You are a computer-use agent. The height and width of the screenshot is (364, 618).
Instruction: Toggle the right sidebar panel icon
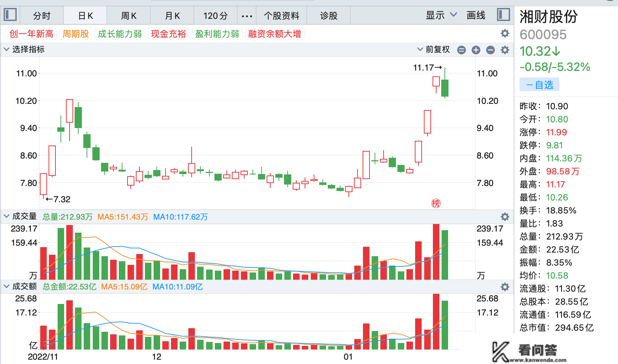pyautogui.click(x=504, y=15)
